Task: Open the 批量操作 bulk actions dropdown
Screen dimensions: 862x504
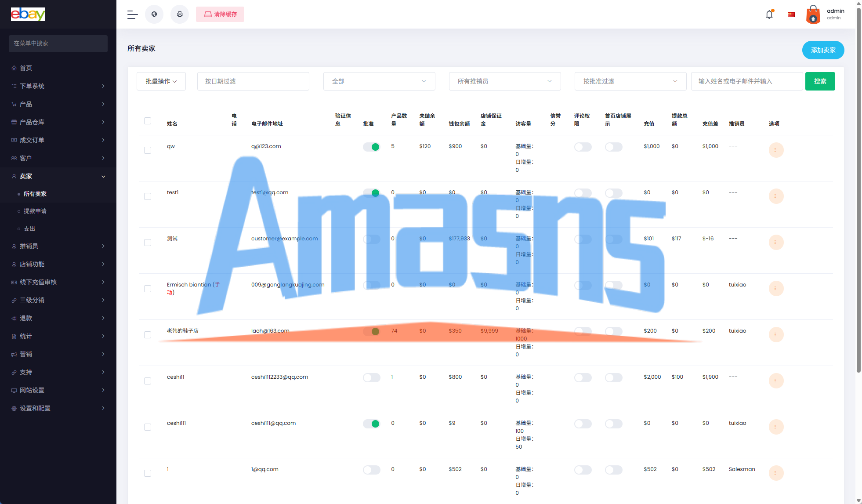Action: tap(161, 81)
